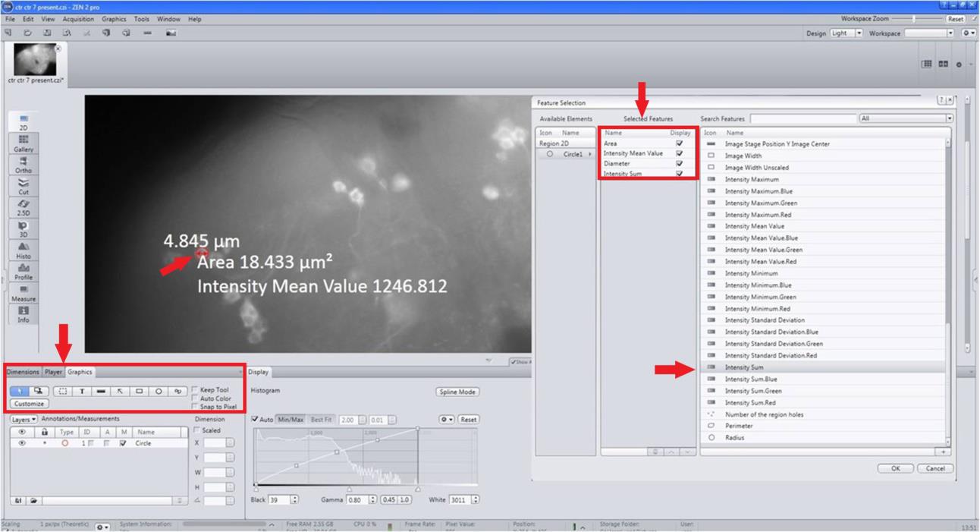Uncheck the Intensity Sum display checkbox

679,174
